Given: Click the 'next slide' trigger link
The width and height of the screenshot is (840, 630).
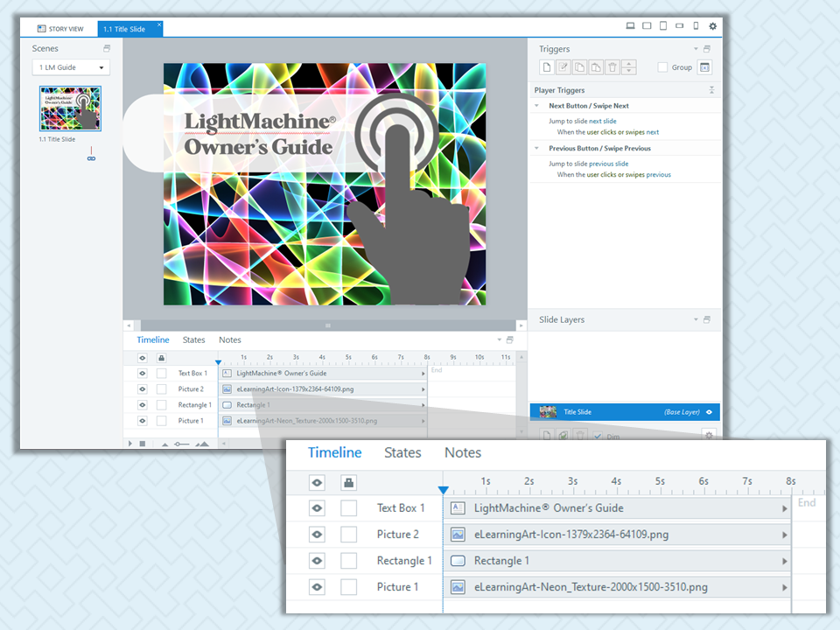Looking at the screenshot, I should click(x=603, y=121).
